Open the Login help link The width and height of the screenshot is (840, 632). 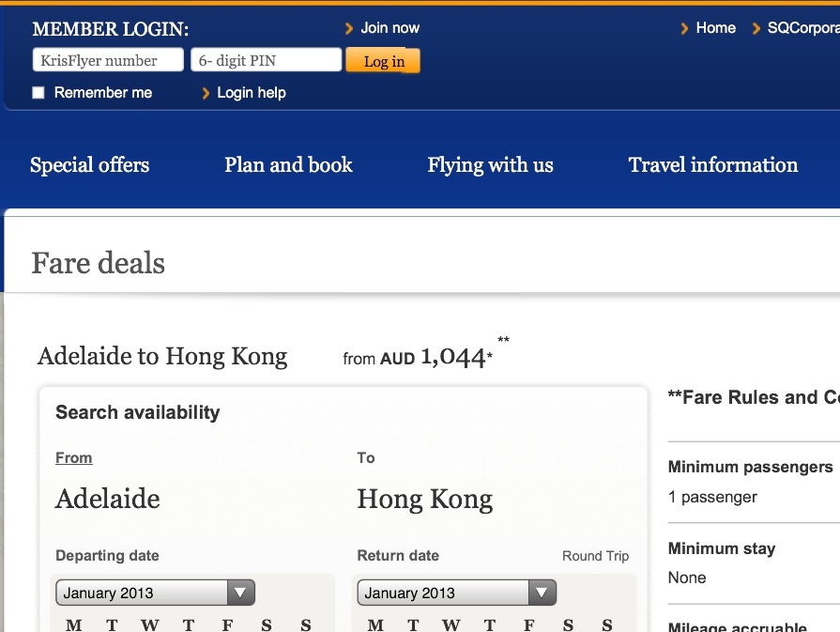coord(251,93)
